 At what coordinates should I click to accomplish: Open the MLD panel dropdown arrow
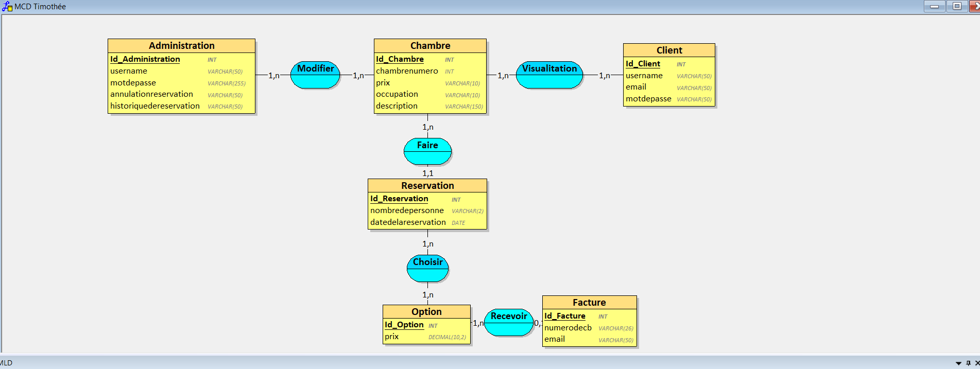tap(958, 363)
